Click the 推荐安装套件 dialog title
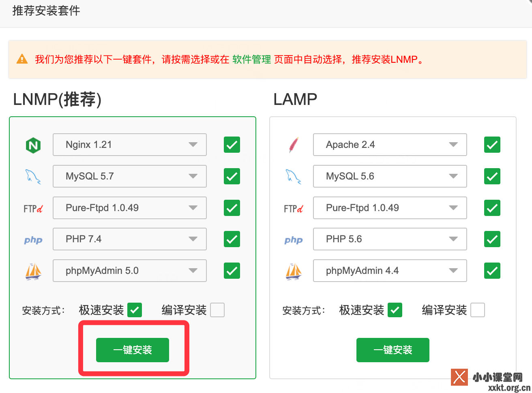The height and width of the screenshot is (393, 532). 46,11
